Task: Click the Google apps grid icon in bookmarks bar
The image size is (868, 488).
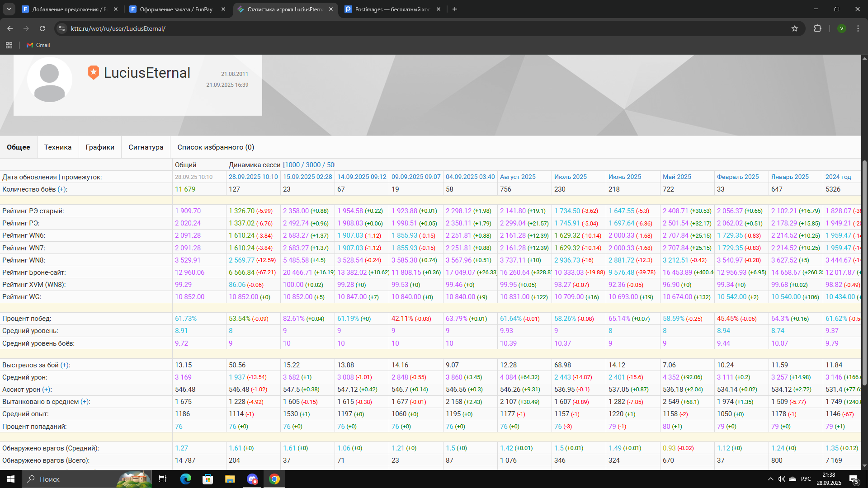Action: [9, 45]
